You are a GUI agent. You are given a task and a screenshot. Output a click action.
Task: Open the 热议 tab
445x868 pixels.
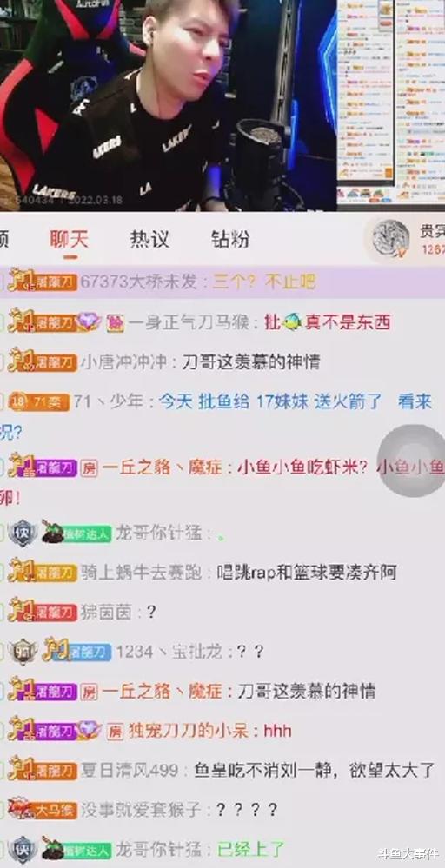coord(149,239)
